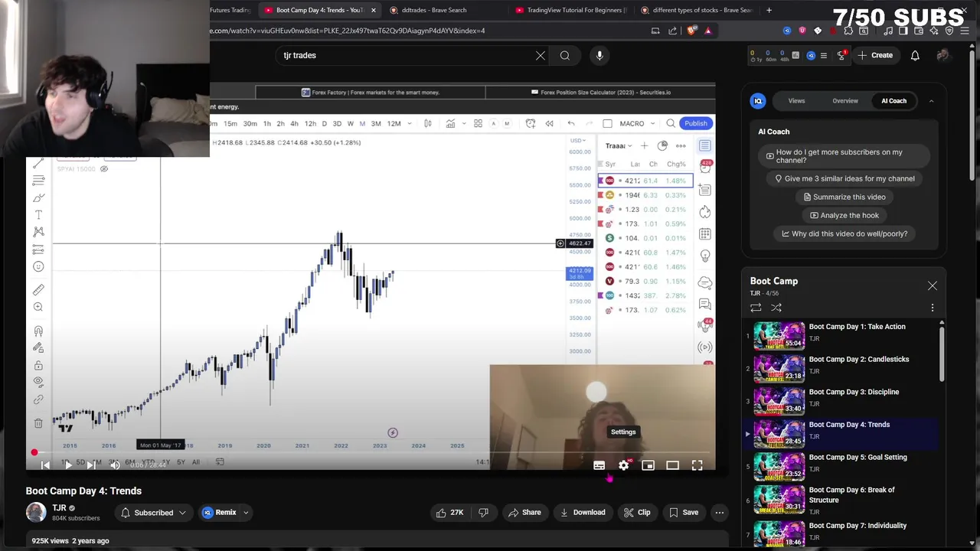
Task: Play the YouTube video
Action: pos(68,465)
